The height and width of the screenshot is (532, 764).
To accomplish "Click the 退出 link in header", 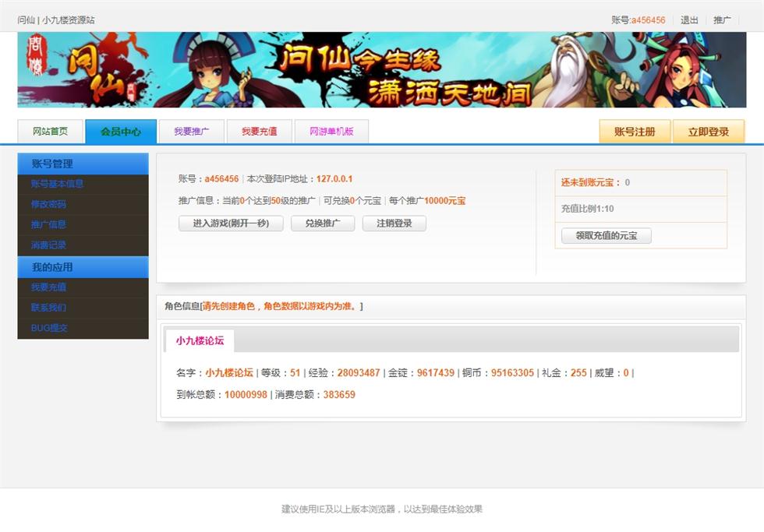I will click(x=689, y=20).
